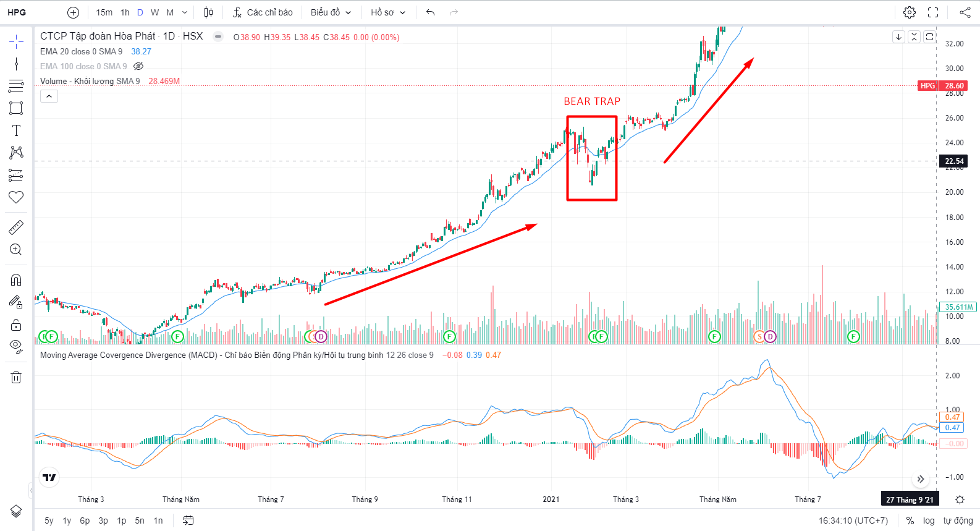
Task: Select the daily D timeframe
Action: 140,12
